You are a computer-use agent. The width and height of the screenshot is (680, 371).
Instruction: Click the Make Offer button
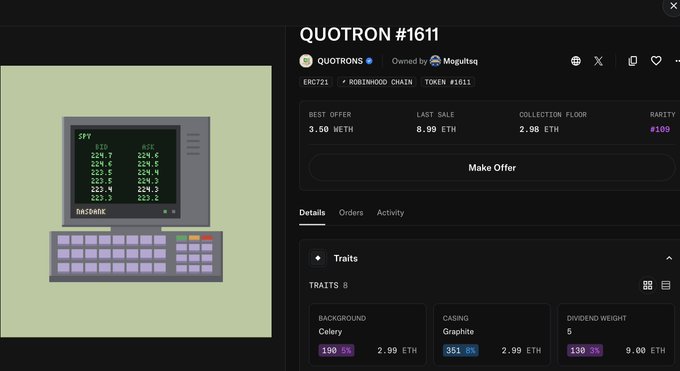point(492,167)
